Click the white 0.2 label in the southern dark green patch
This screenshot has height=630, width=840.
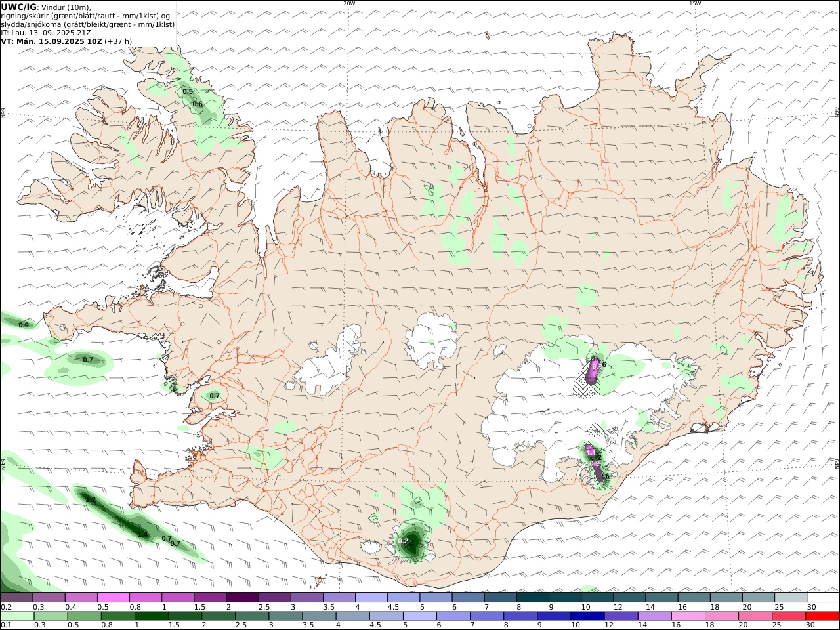403,541
